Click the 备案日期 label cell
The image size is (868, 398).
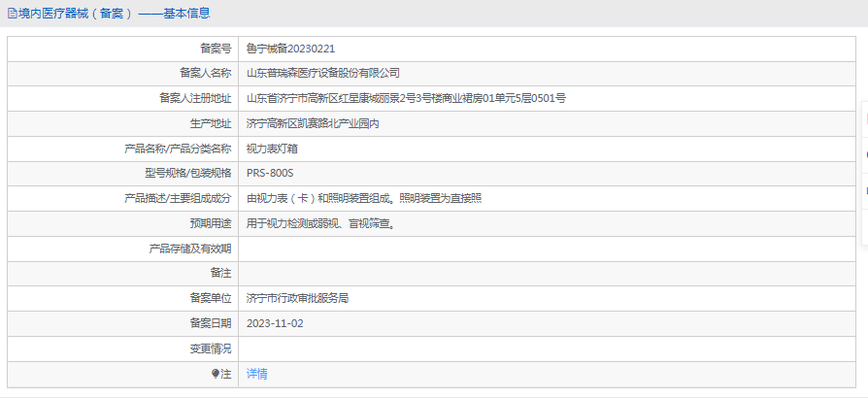tap(123, 323)
